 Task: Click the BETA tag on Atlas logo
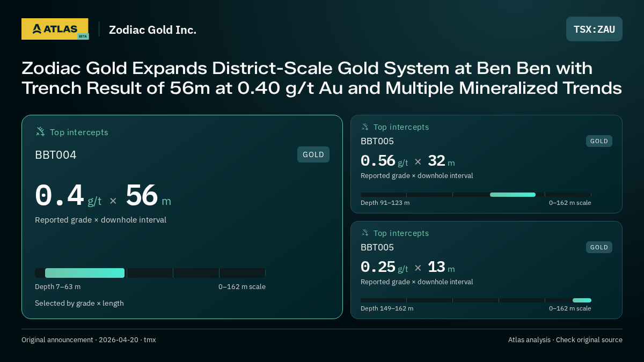tap(83, 36)
